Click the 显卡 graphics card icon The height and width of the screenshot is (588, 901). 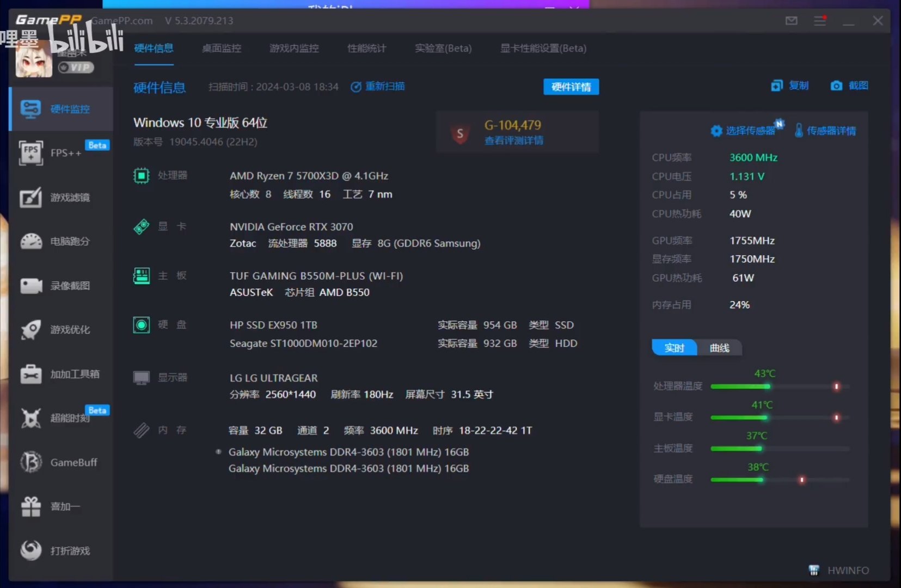tap(142, 226)
